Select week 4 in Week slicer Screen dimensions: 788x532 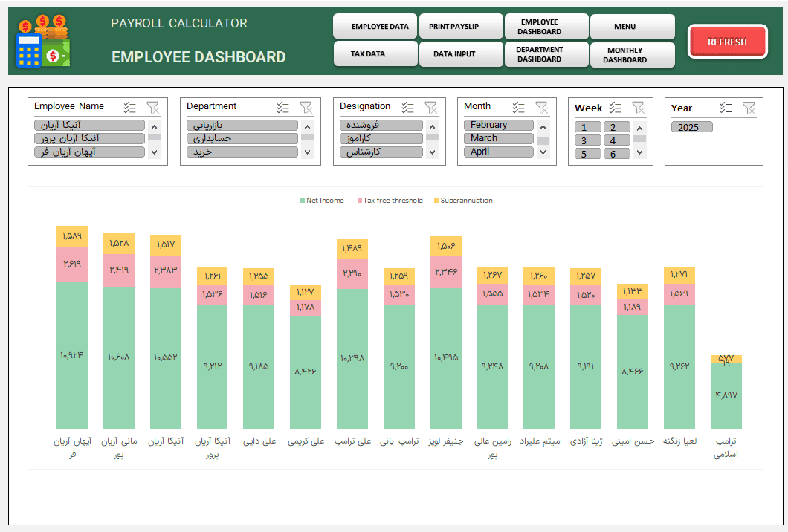(616, 140)
